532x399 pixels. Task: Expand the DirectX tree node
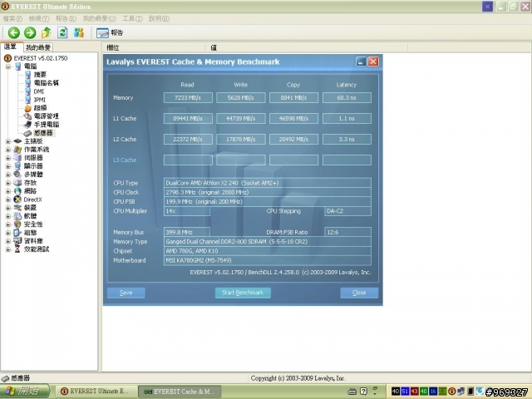8,199
